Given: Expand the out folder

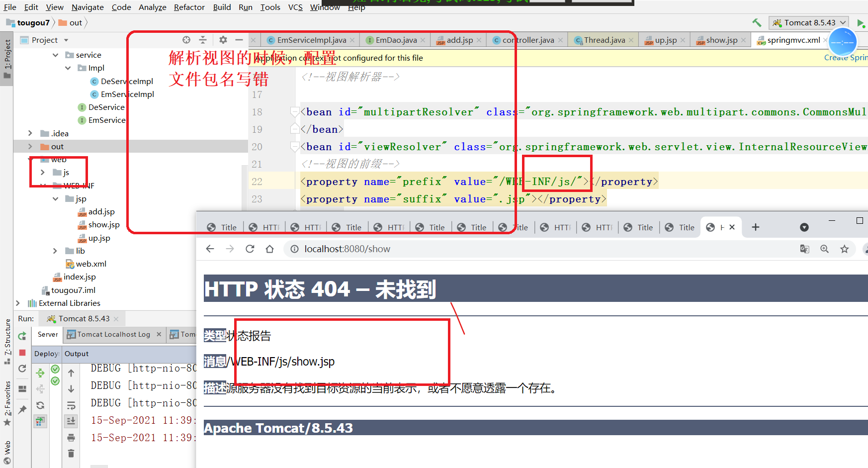Looking at the screenshot, I should pyautogui.click(x=30, y=146).
